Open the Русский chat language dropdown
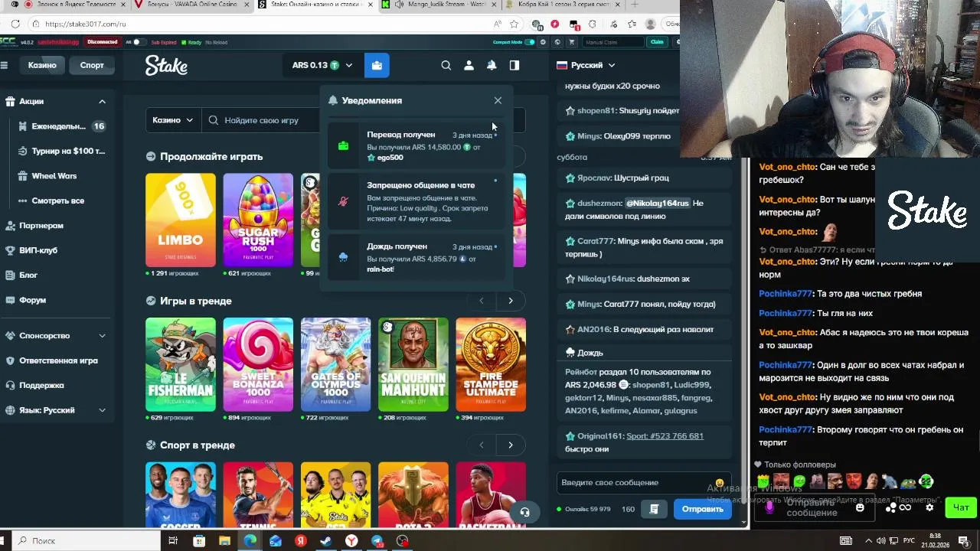The image size is (980, 551). (x=586, y=65)
